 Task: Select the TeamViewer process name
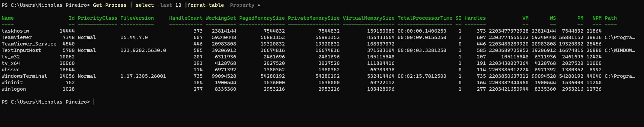point(17,37)
